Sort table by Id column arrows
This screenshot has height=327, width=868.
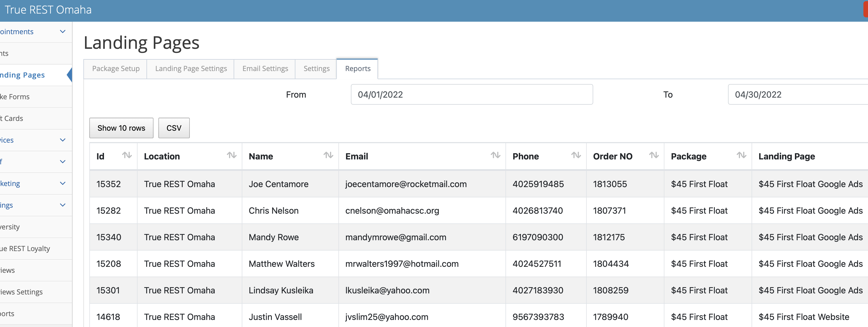click(x=127, y=155)
